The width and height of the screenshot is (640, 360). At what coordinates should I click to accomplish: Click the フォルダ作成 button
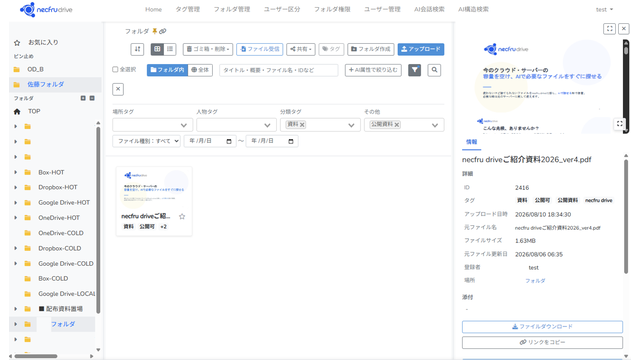371,49
